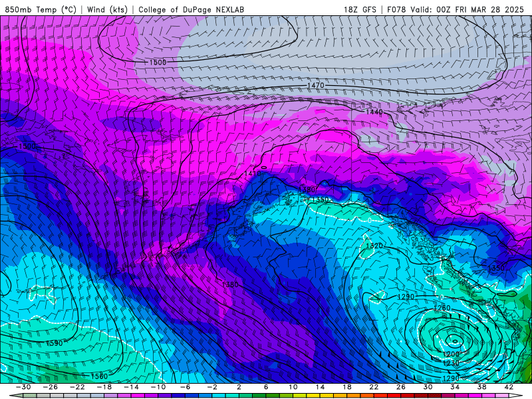Click the 18 color scale label
532x399 pixels.
click(x=346, y=387)
